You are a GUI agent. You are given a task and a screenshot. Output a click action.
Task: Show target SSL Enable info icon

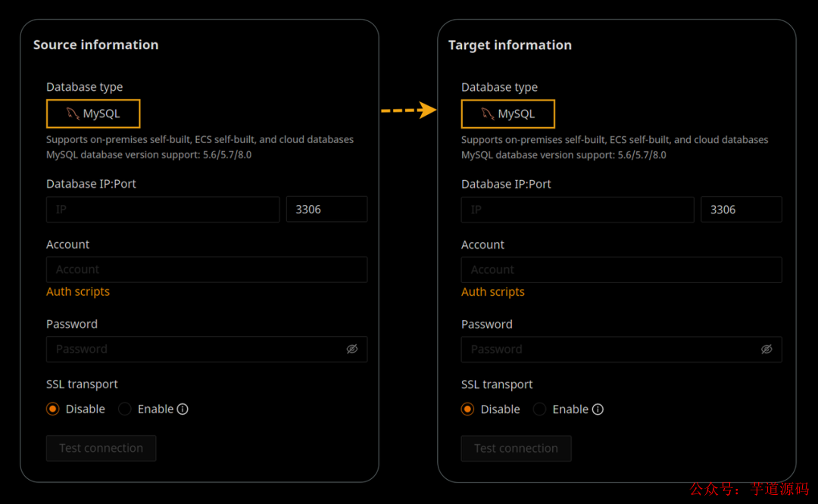[598, 409]
